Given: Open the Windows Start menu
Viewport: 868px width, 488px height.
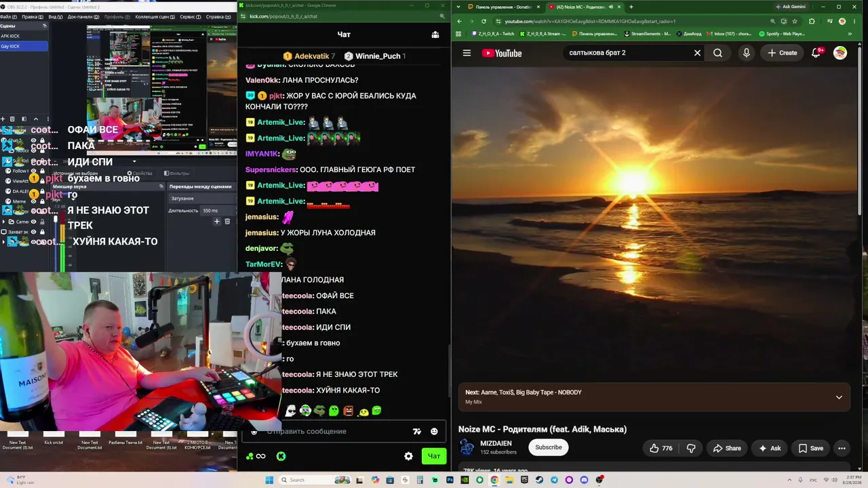Looking at the screenshot, I should pos(269,480).
